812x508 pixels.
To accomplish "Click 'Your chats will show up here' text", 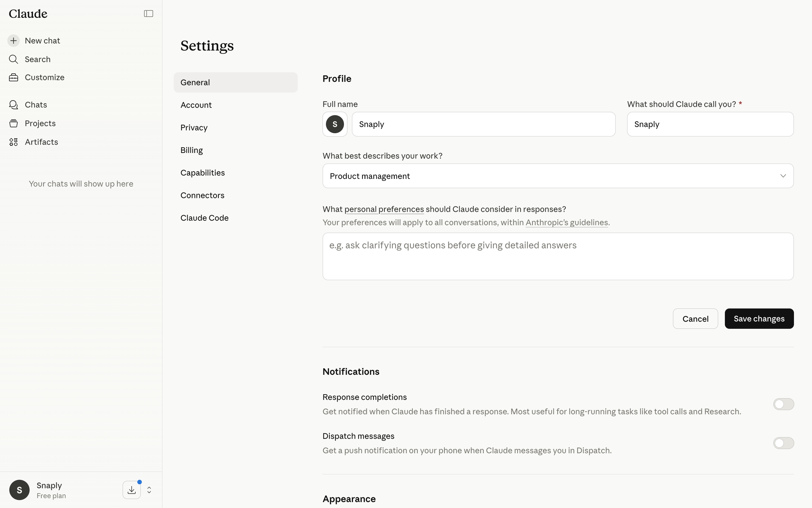I will (x=81, y=184).
